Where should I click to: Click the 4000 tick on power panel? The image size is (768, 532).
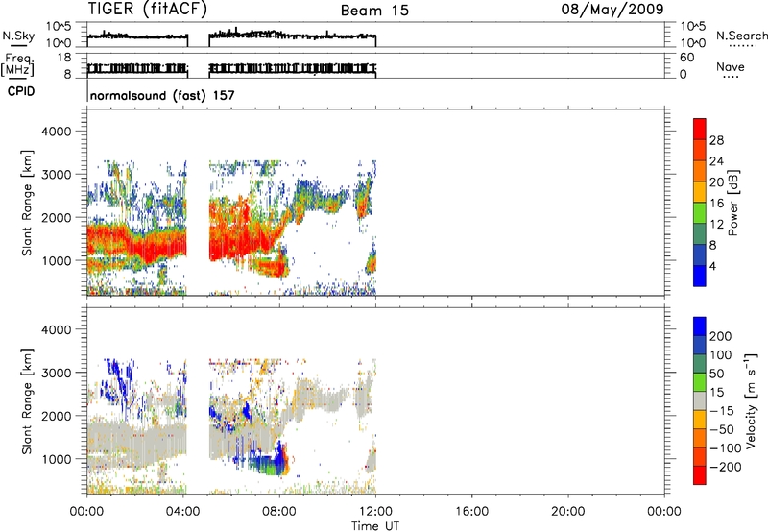coord(57,132)
